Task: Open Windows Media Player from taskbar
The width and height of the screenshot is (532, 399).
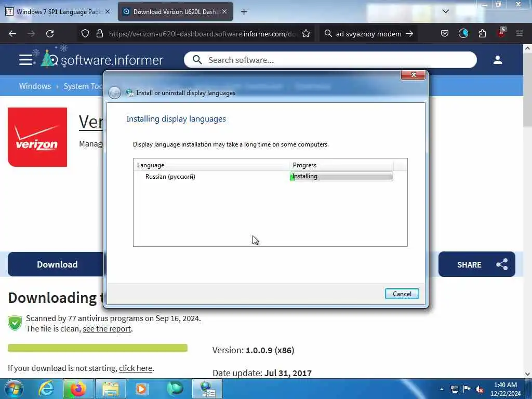Action: pyautogui.click(x=141, y=389)
